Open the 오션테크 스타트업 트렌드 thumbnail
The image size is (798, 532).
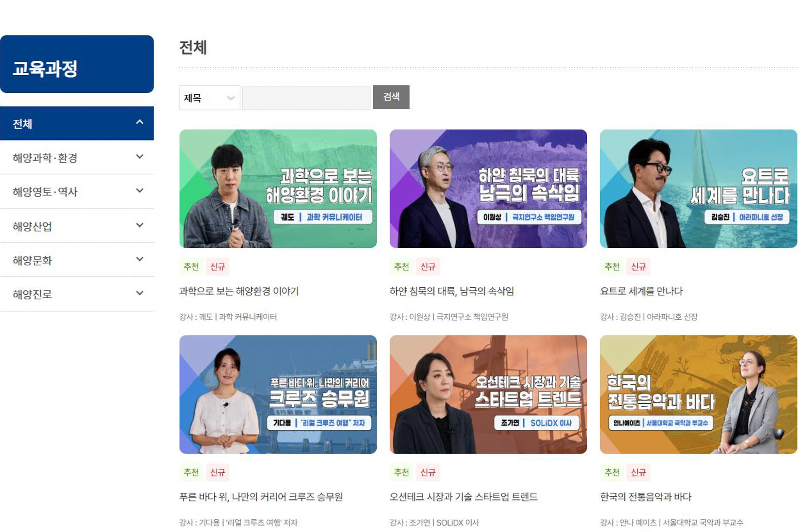488,394
